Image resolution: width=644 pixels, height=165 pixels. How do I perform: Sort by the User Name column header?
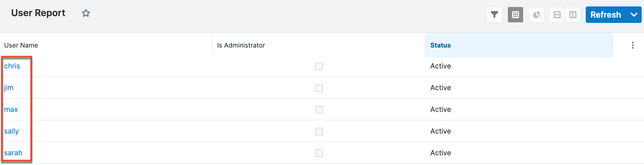coord(21,45)
